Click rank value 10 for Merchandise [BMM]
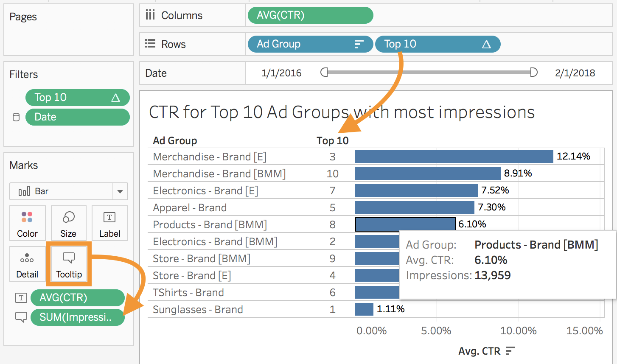This screenshot has width=617, height=364. pos(333,174)
